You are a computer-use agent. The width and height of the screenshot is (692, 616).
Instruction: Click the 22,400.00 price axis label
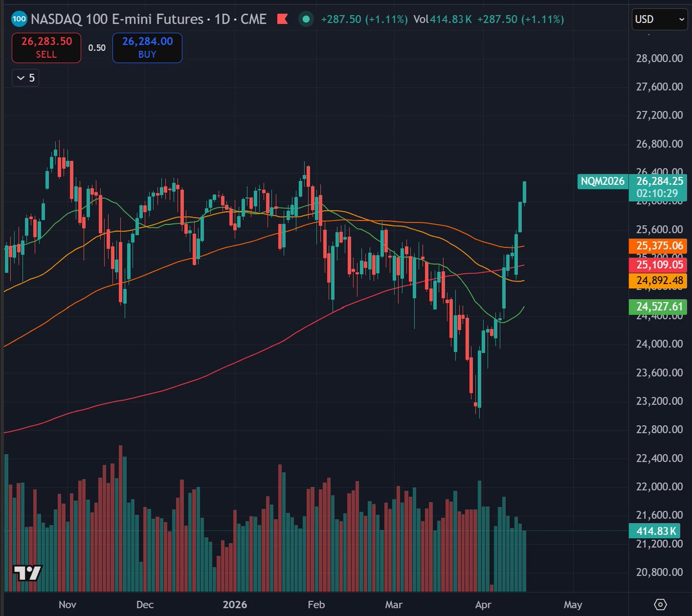(660, 458)
